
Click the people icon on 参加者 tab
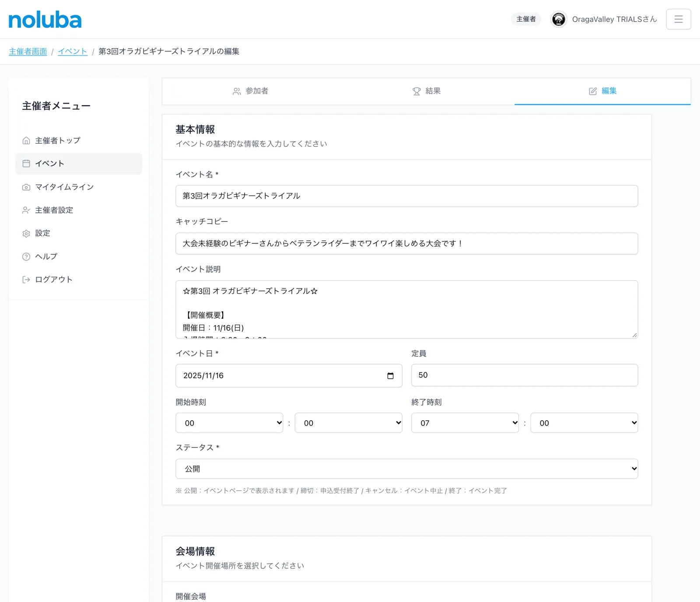[x=237, y=91]
